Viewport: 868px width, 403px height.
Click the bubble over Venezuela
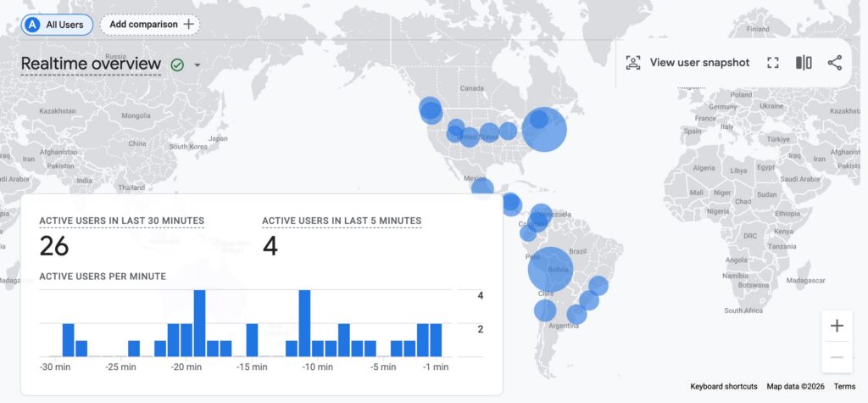(541, 215)
